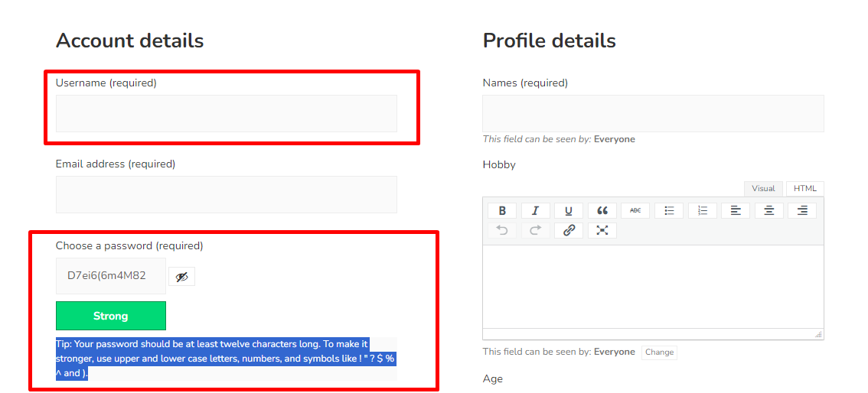Insert a bulleted list
Viewport: 868px width, 393px height.
(x=669, y=210)
